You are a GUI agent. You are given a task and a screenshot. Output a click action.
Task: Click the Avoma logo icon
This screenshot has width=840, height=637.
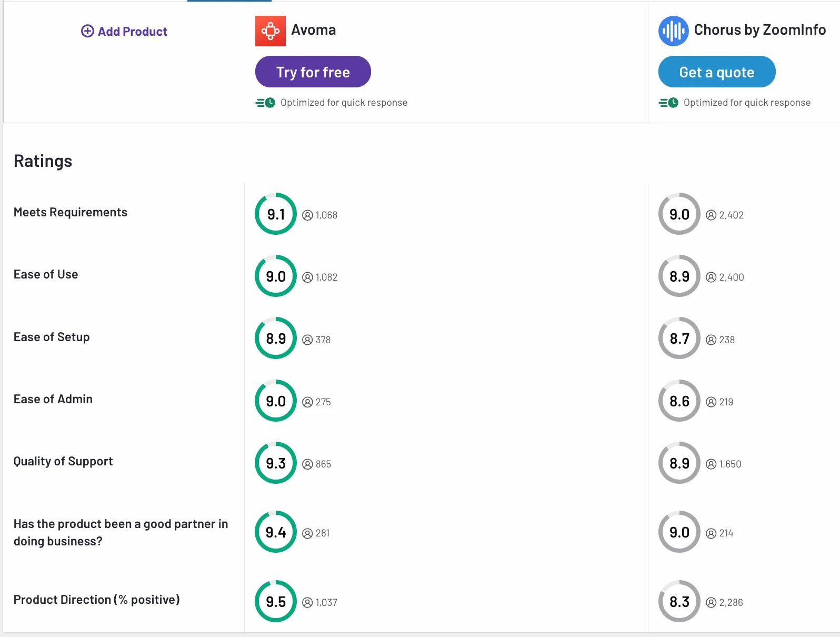pyautogui.click(x=271, y=31)
